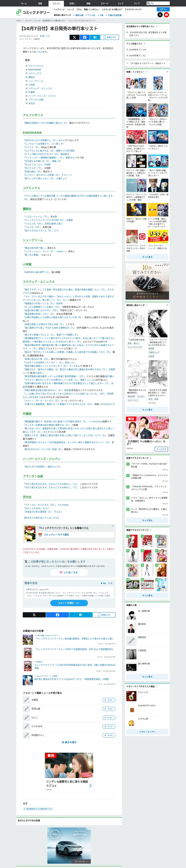Jump to スクウェア・エニックス in table of contents
This screenshot has height=868, width=186.
(x=40, y=88)
